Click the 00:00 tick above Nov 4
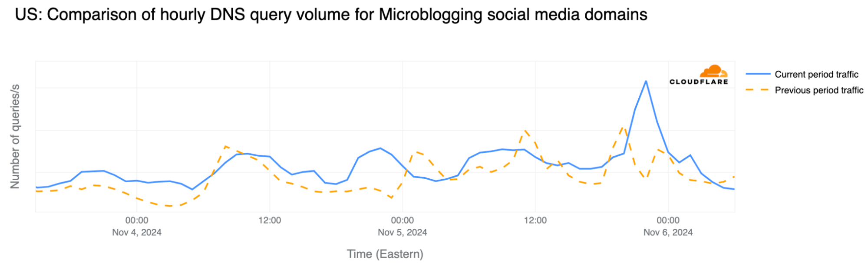 tap(137, 220)
